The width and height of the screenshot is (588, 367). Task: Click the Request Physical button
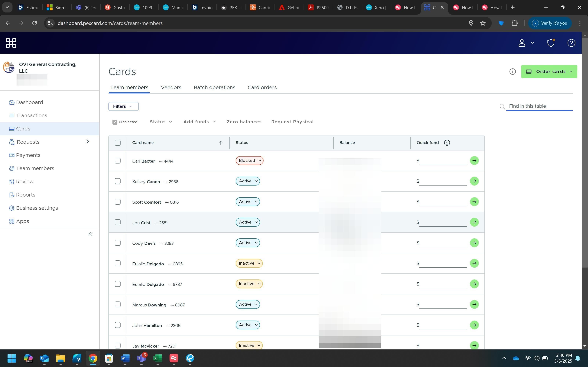[x=292, y=122]
